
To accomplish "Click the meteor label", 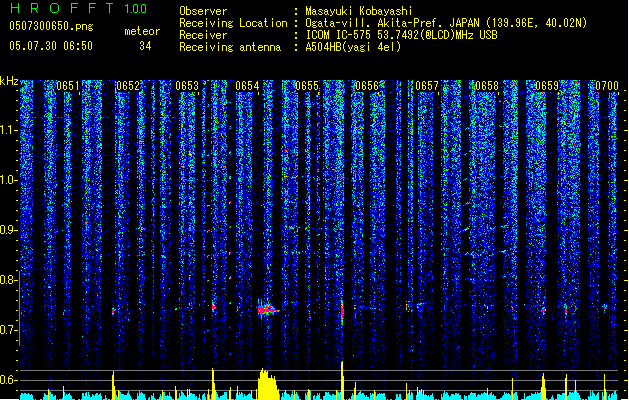I will (142, 31).
